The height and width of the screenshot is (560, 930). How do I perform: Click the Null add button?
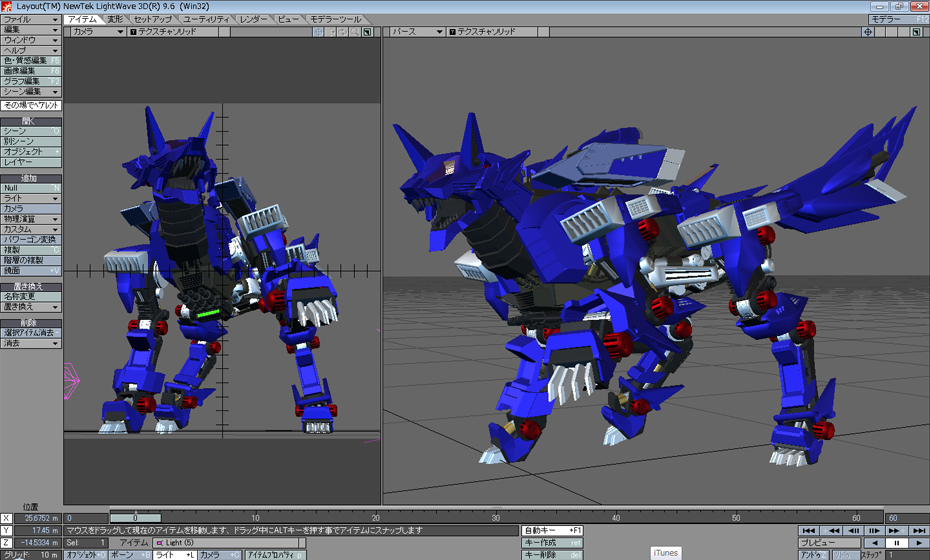click(x=31, y=188)
